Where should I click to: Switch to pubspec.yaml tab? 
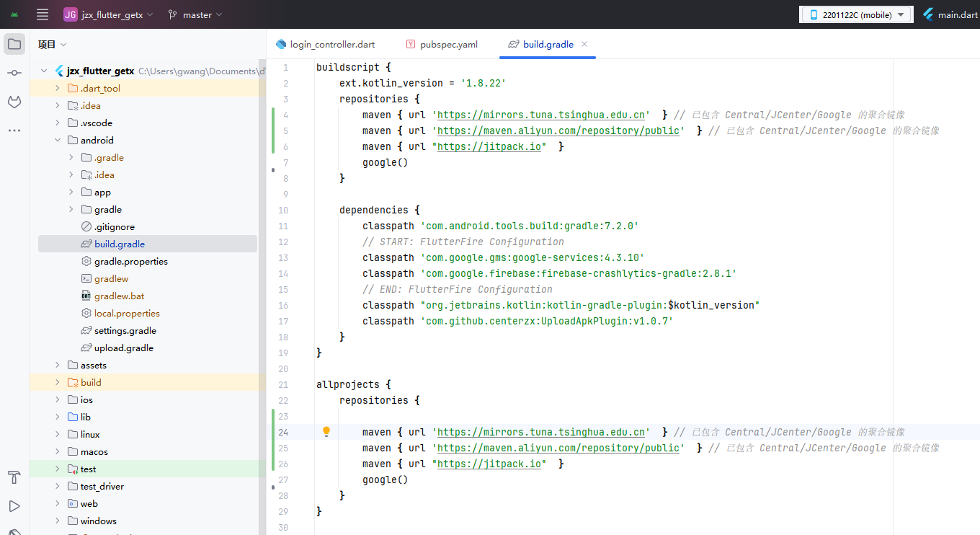[x=441, y=44]
